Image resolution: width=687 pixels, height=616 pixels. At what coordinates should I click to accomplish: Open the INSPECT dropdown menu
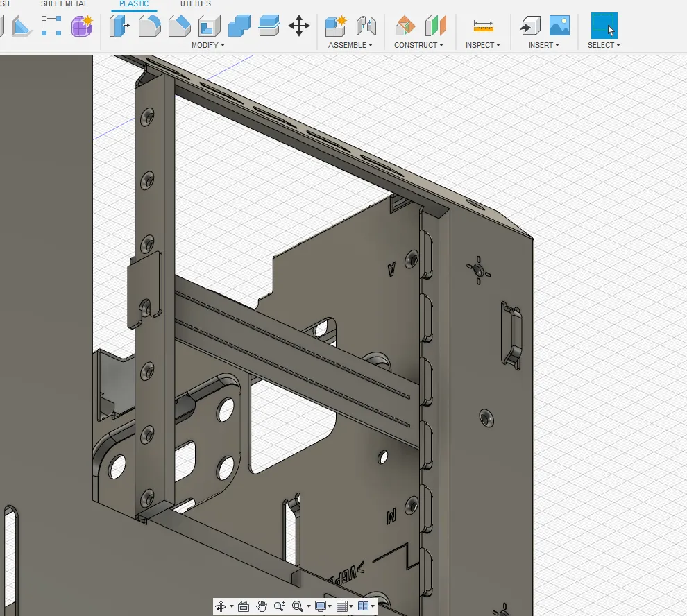point(483,45)
